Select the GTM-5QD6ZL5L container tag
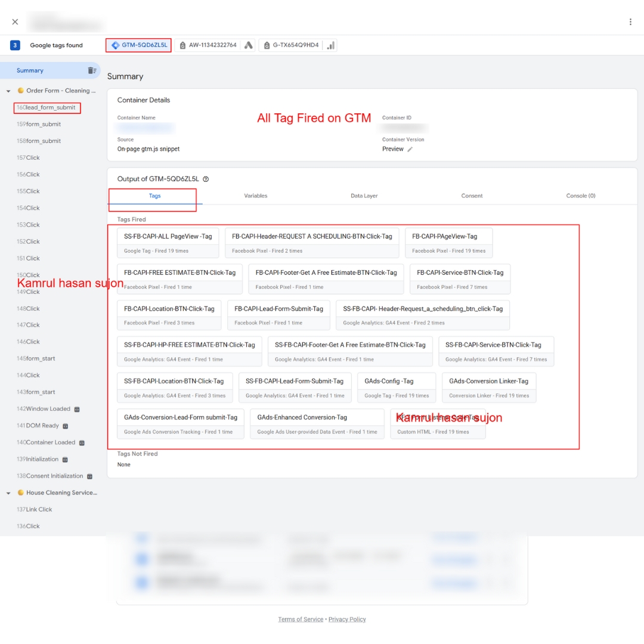Viewport: 644px width, 644px height. click(139, 45)
